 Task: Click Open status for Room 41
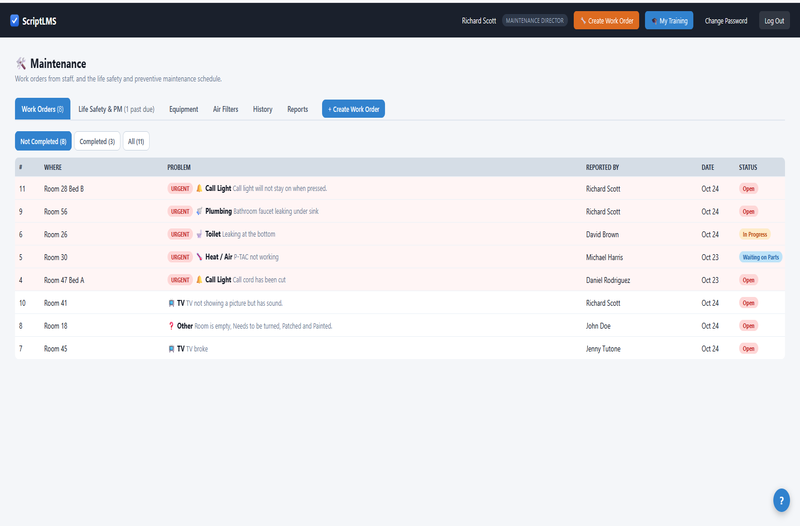click(x=748, y=303)
